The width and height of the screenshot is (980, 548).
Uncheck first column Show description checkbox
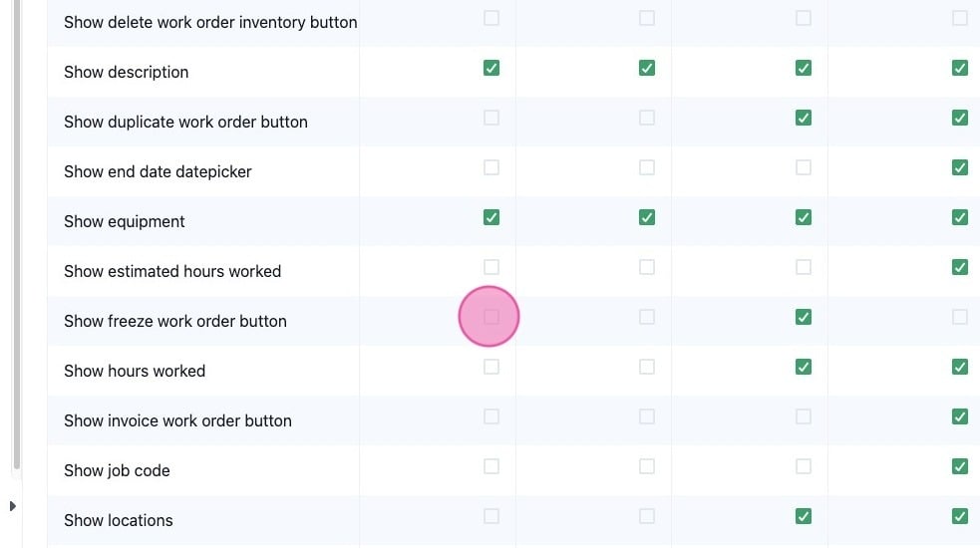pos(491,68)
